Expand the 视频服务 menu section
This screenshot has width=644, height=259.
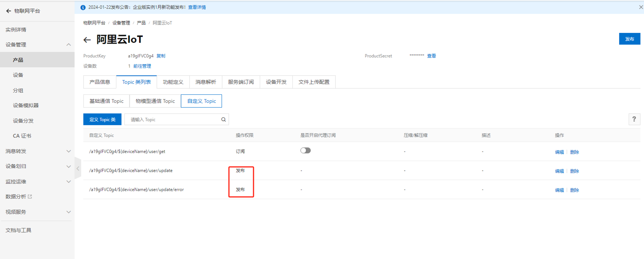pos(68,212)
